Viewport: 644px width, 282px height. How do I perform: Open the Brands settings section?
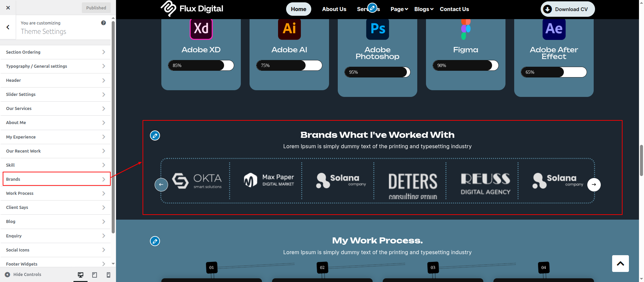tap(56, 179)
